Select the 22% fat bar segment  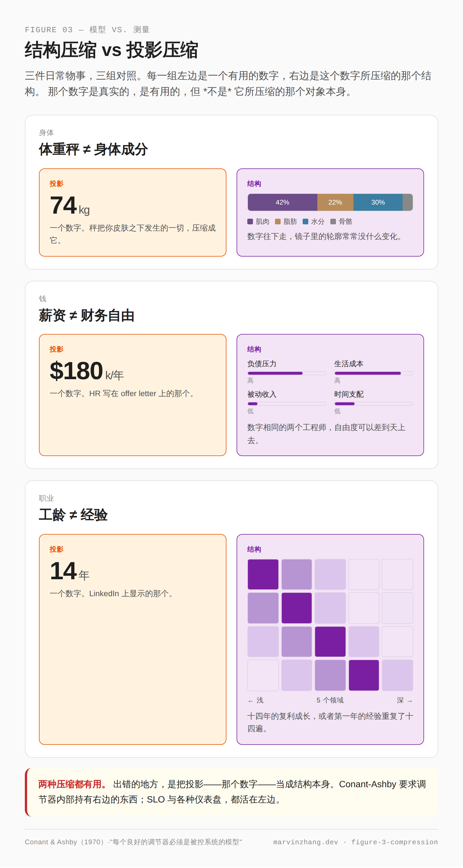(x=335, y=202)
